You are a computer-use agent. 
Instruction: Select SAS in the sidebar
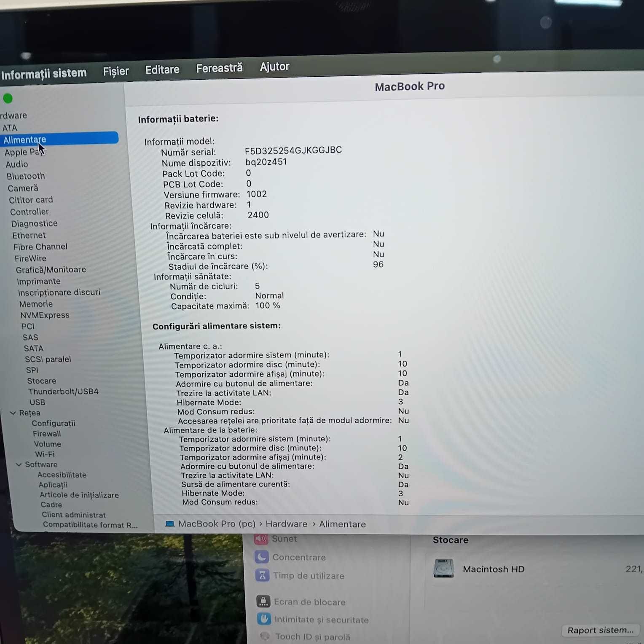[x=30, y=337]
